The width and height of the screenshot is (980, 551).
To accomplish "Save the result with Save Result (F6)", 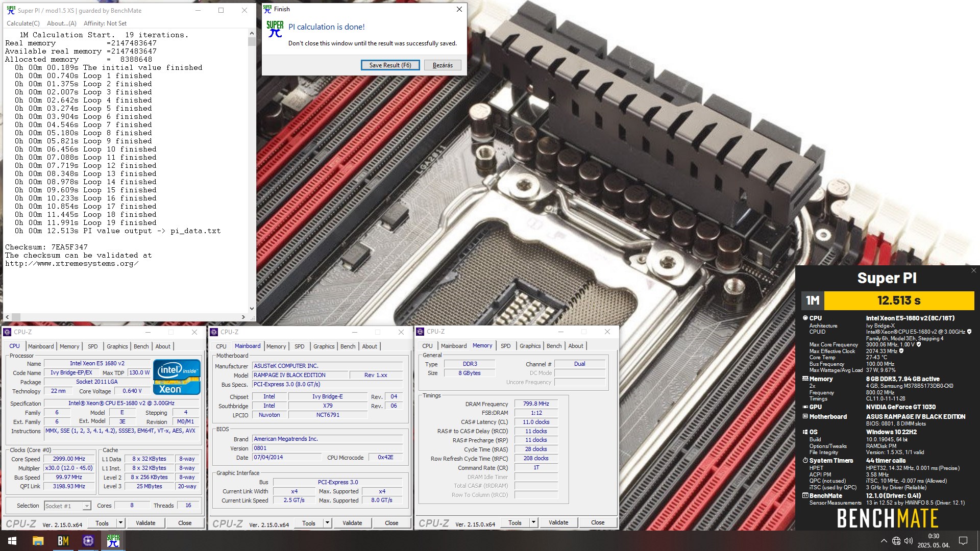I will tap(390, 65).
